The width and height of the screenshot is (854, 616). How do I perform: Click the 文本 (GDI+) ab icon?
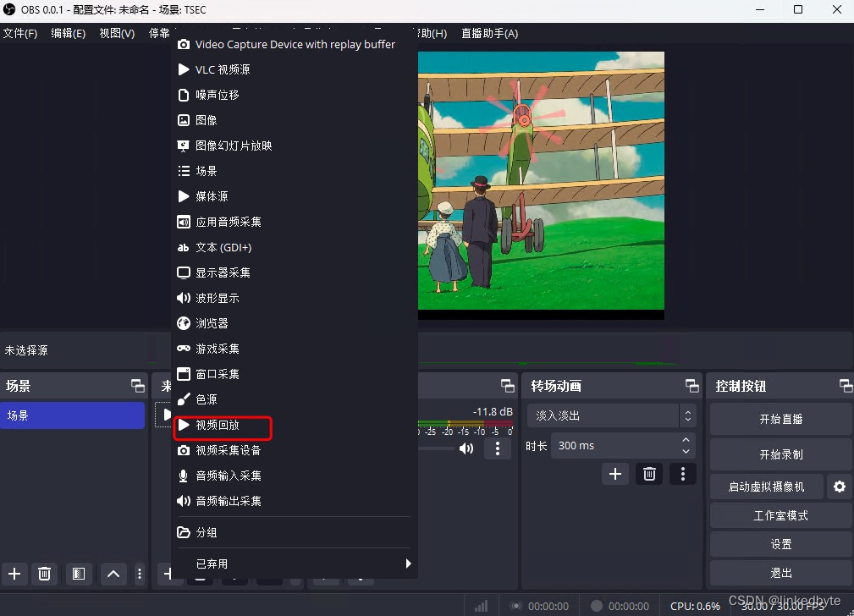click(x=184, y=247)
